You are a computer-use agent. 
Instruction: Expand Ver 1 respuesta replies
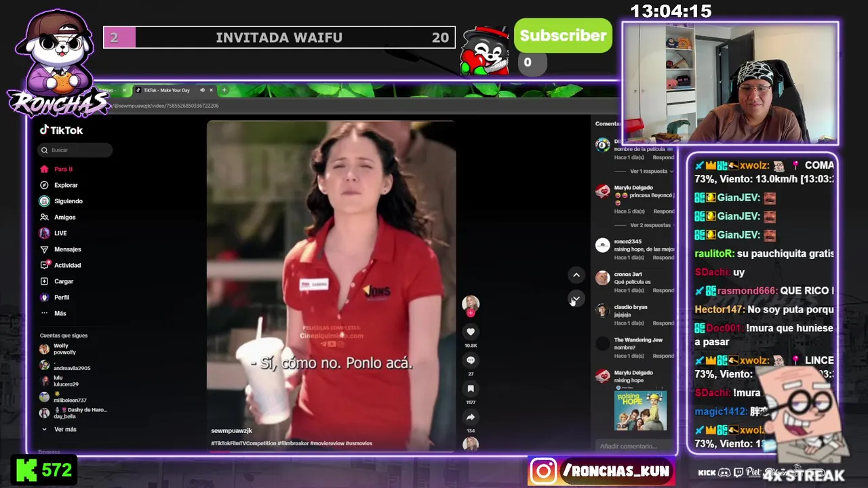(x=649, y=171)
